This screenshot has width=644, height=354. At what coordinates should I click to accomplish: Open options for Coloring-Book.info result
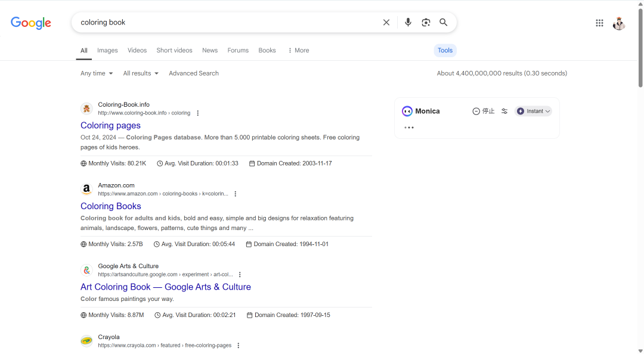(x=197, y=113)
